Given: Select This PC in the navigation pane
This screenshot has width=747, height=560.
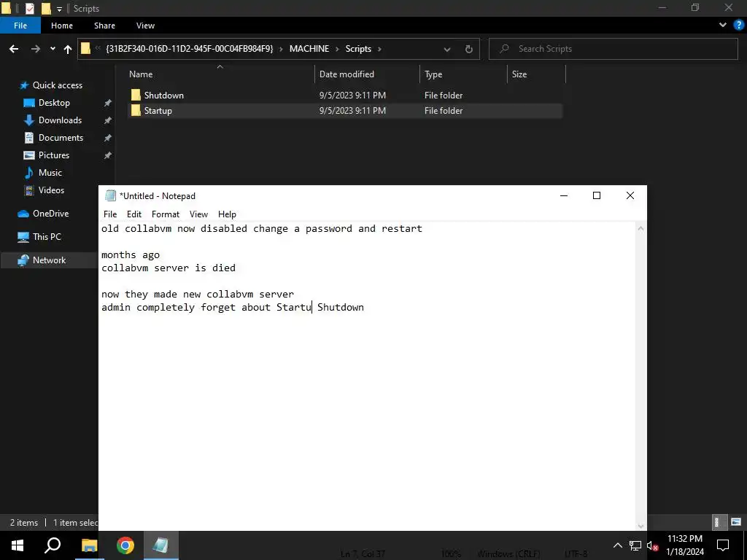Looking at the screenshot, I should pos(47,237).
